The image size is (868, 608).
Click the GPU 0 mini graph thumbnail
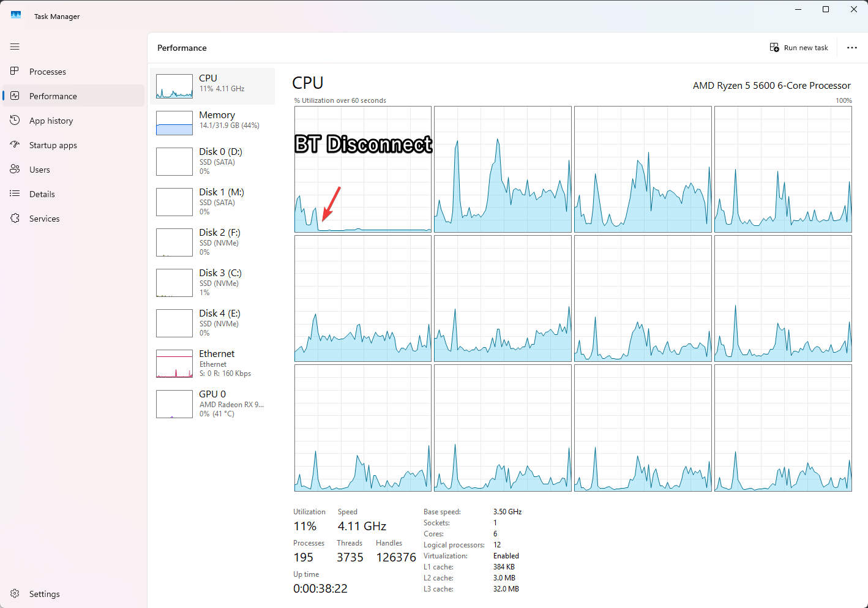click(174, 404)
